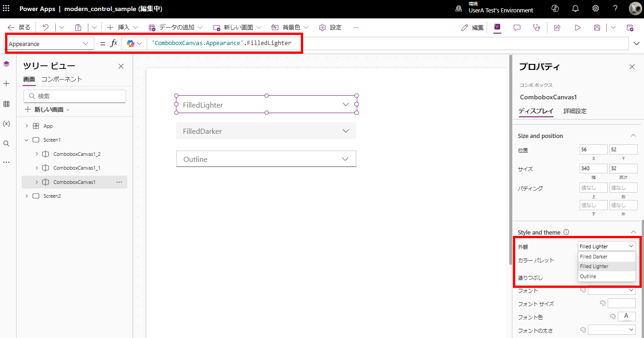Open the 詳細設定 tab in properties
The height and width of the screenshot is (338, 644).
575,111
